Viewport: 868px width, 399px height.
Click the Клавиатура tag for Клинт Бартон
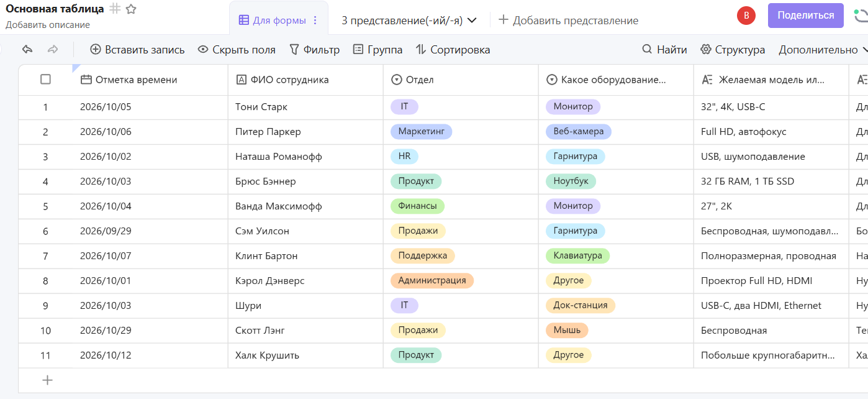(x=578, y=255)
